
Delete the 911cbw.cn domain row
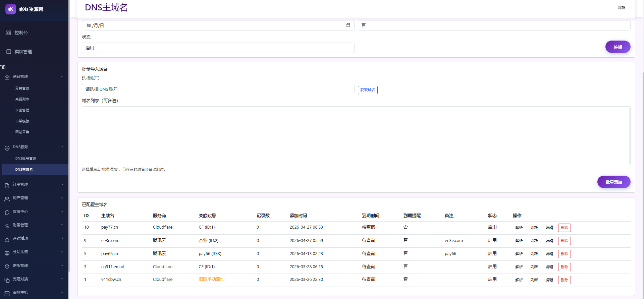click(565, 280)
